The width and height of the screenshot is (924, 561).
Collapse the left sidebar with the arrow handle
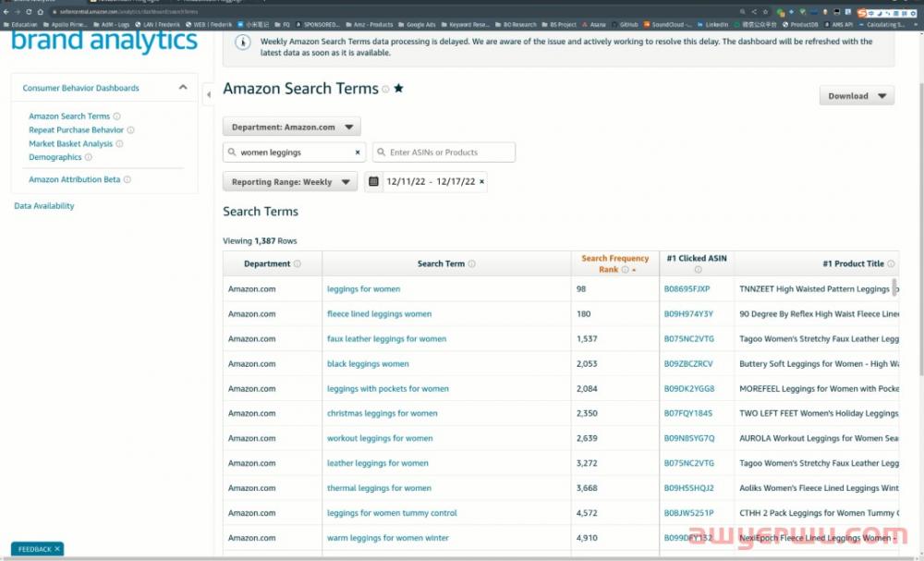pos(209,95)
